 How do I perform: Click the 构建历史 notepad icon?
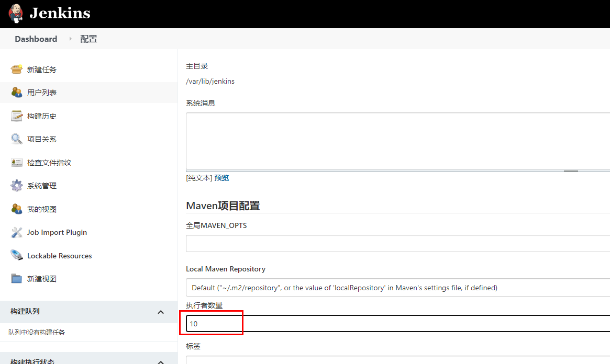(x=16, y=116)
